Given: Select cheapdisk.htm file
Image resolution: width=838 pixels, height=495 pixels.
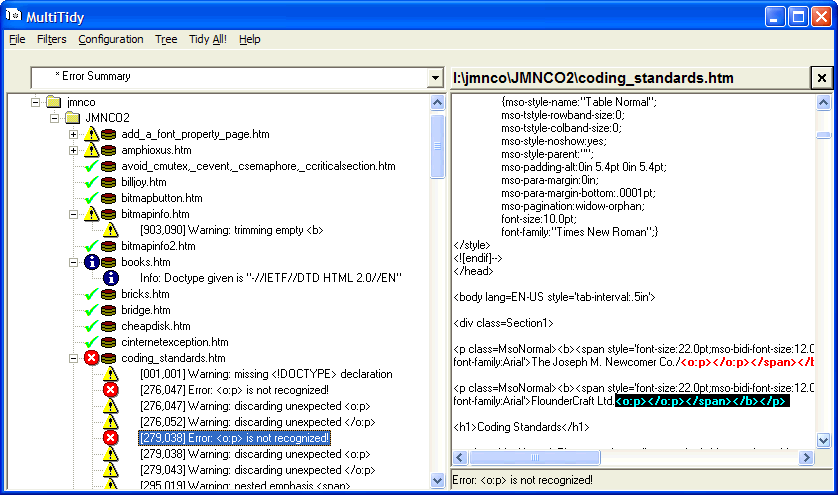Looking at the screenshot, I should point(156,326).
